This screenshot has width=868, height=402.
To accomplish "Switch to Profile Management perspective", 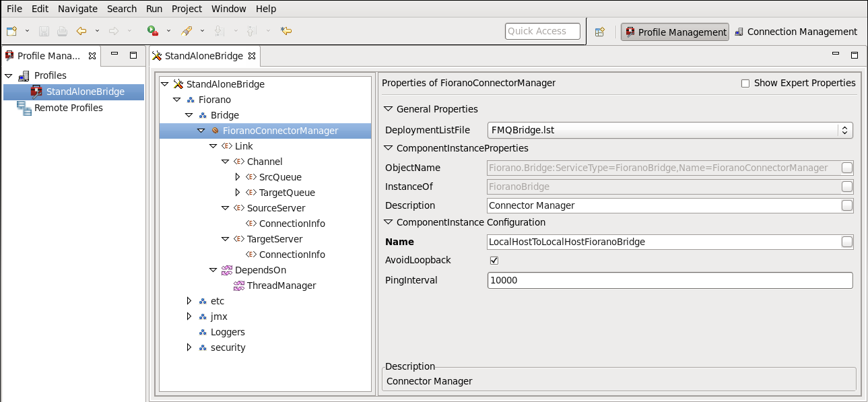I will click(675, 32).
